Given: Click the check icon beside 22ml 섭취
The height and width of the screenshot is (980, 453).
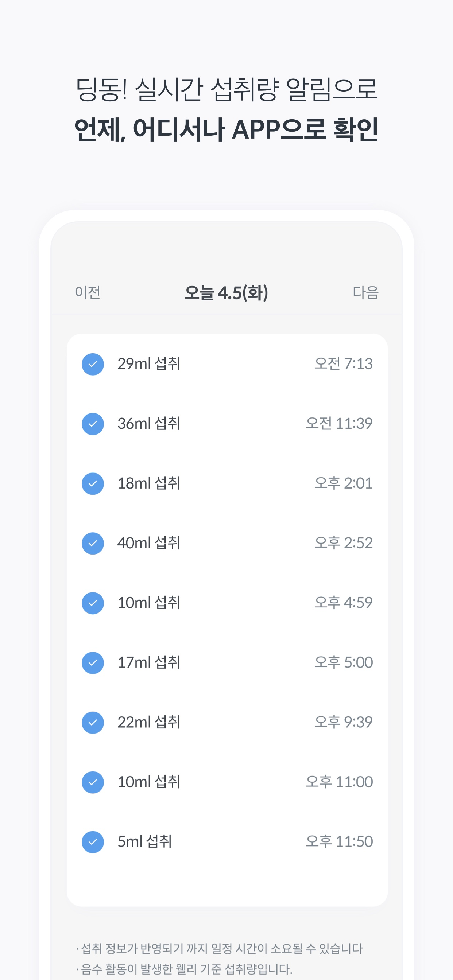Looking at the screenshot, I should (x=93, y=723).
